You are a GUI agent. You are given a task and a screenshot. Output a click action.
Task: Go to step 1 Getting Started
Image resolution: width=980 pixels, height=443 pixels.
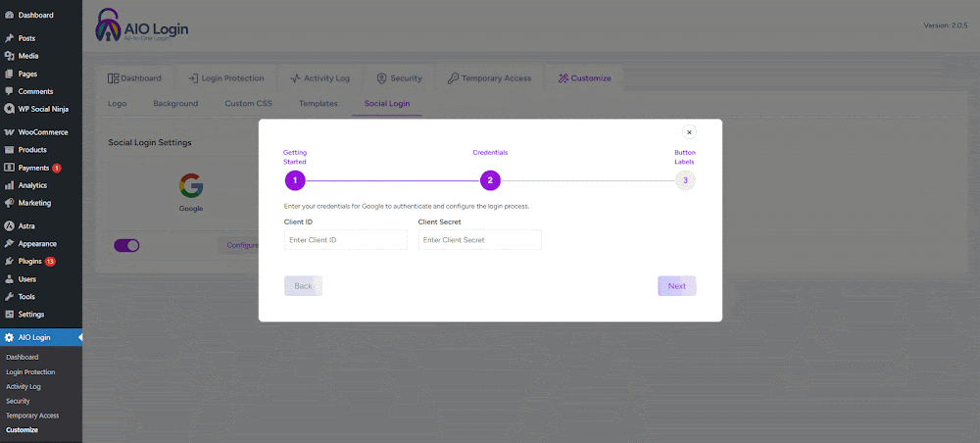pos(295,180)
